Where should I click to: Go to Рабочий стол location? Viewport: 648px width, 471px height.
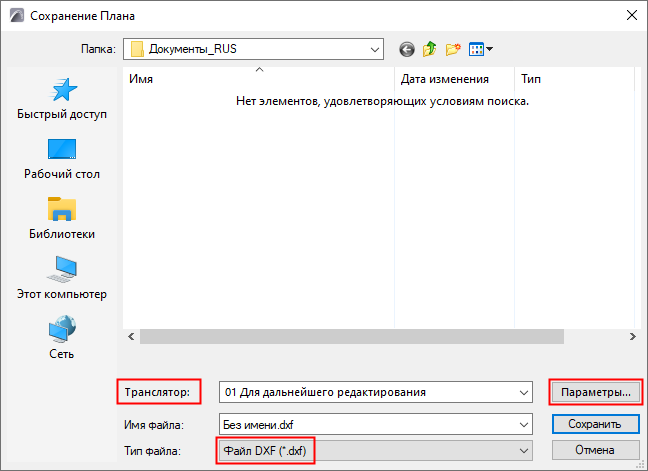click(x=62, y=159)
